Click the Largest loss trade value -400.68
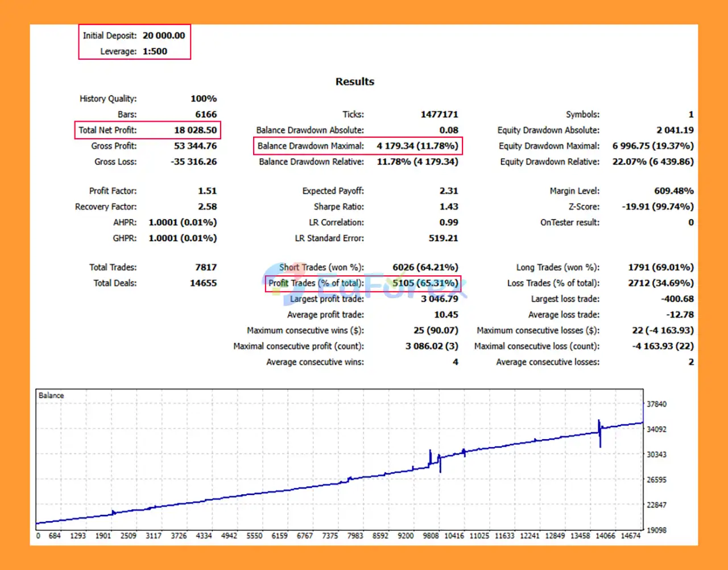Viewport: 728px width, 570px height. (677, 299)
